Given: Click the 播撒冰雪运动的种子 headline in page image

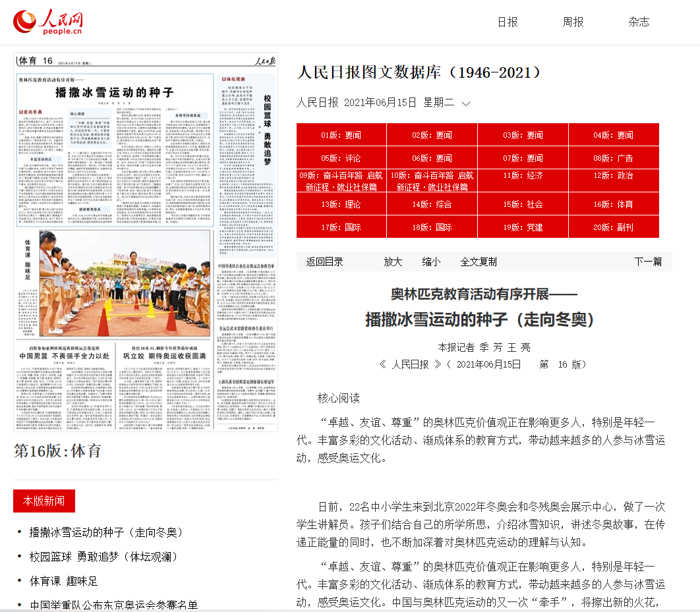Looking at the screenshot, I should coord(114,92).
